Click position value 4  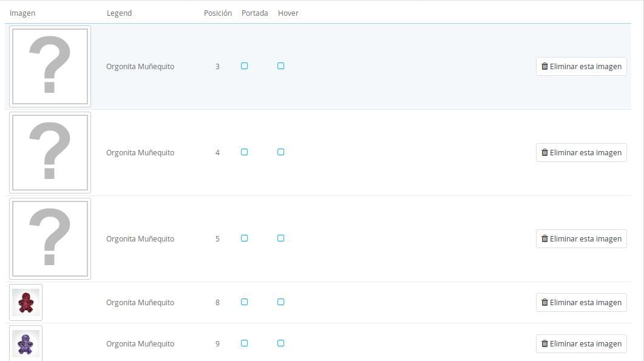click(217, 153)
